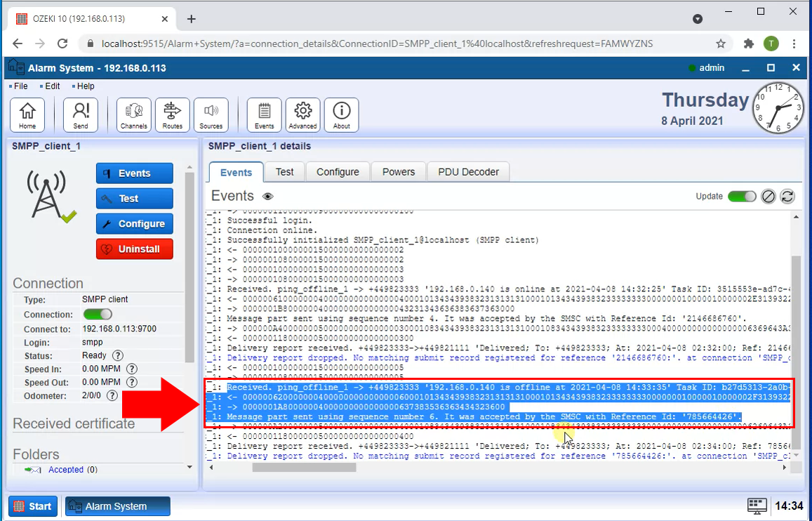Close the OZEKI 10 browser tab

point(165,19)
